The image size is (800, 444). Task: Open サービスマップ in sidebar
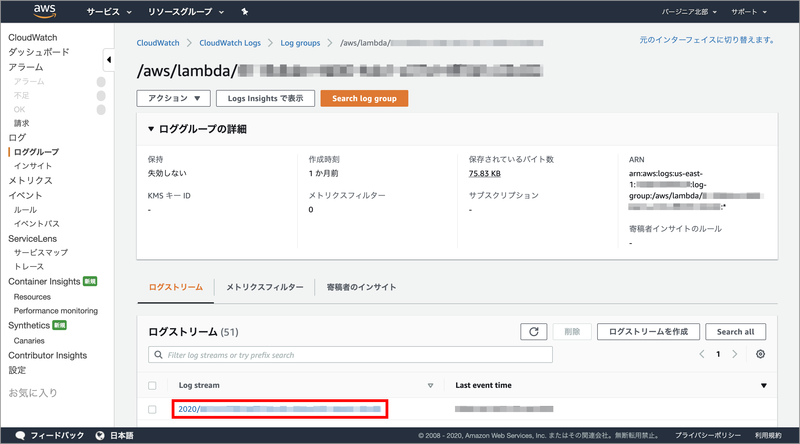tap(41, 253)
